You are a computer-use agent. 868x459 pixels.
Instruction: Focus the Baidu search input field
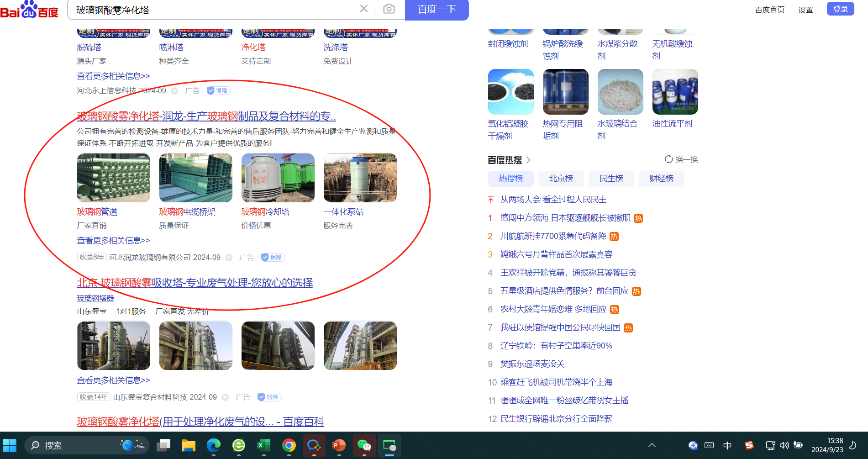click(215, 10)
